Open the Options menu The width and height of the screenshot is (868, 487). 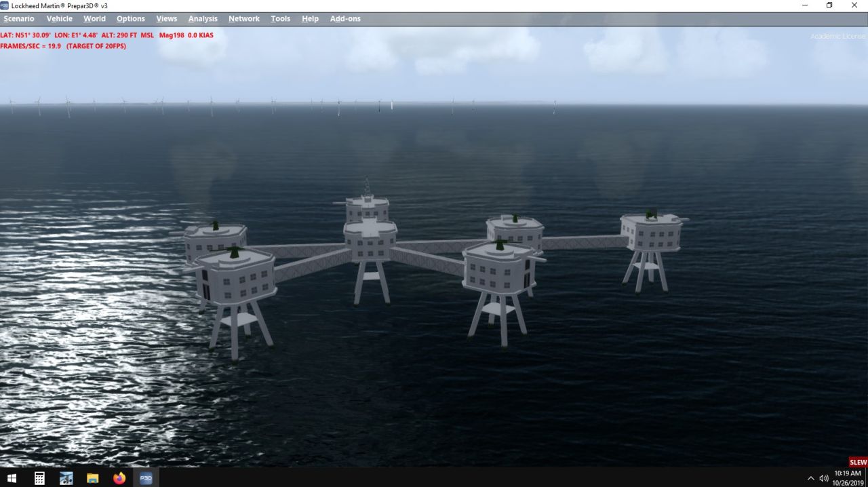[x=130, y=19]
